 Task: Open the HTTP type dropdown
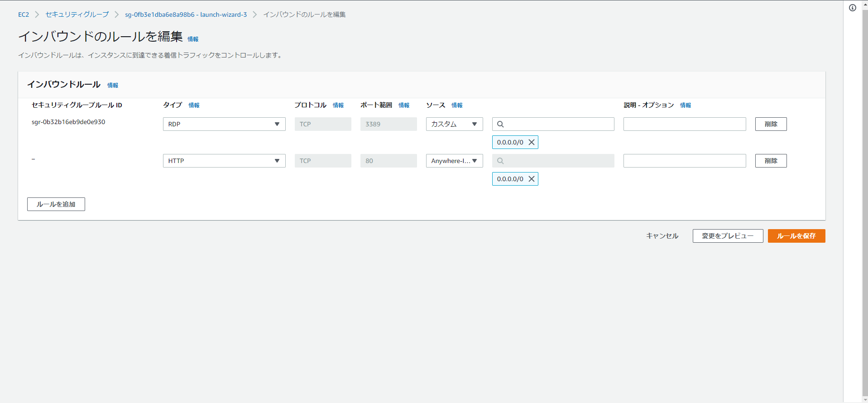point(224,161)
